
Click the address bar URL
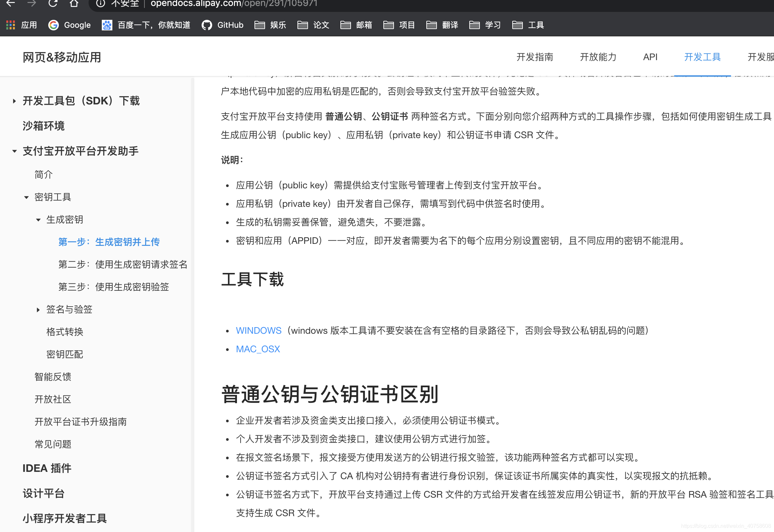234,3
